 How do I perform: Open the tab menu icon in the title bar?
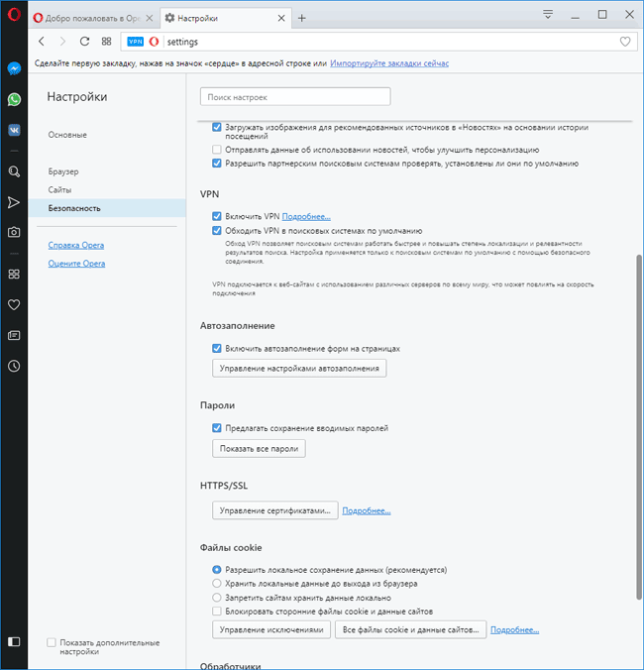click(548, 14)
